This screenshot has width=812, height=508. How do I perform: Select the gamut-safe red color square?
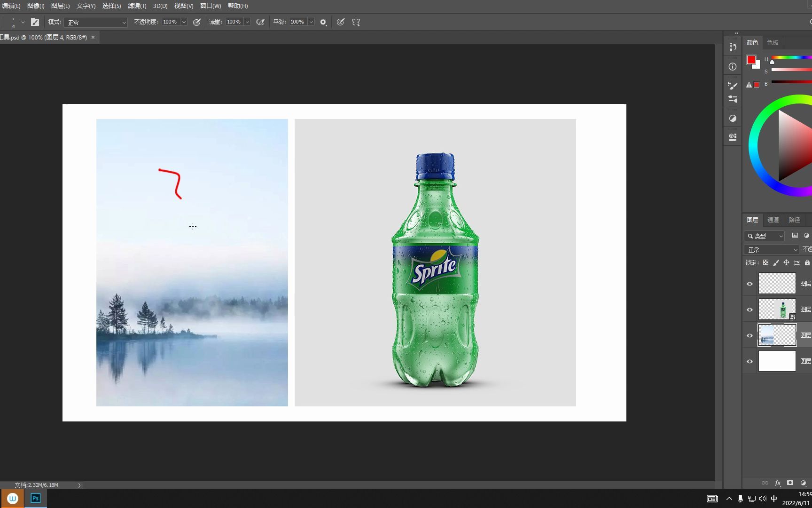click(757, 85)
